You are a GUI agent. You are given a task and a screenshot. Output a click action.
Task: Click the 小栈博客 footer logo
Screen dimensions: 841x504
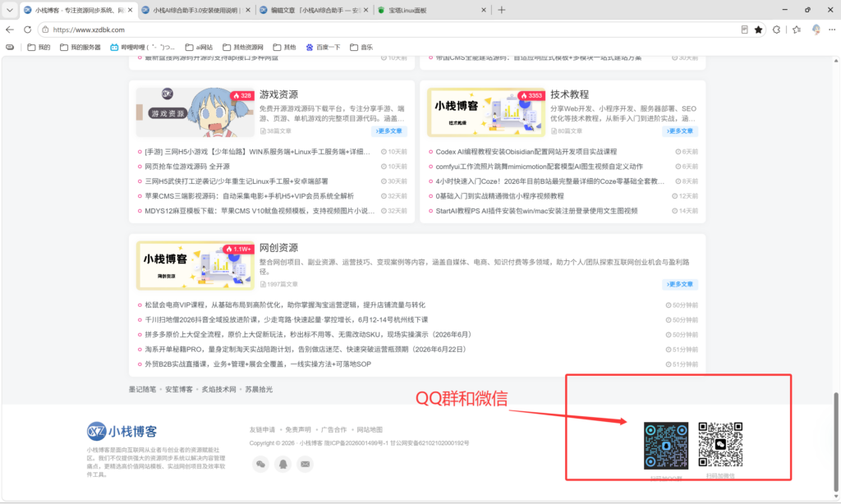pos(122,431)
